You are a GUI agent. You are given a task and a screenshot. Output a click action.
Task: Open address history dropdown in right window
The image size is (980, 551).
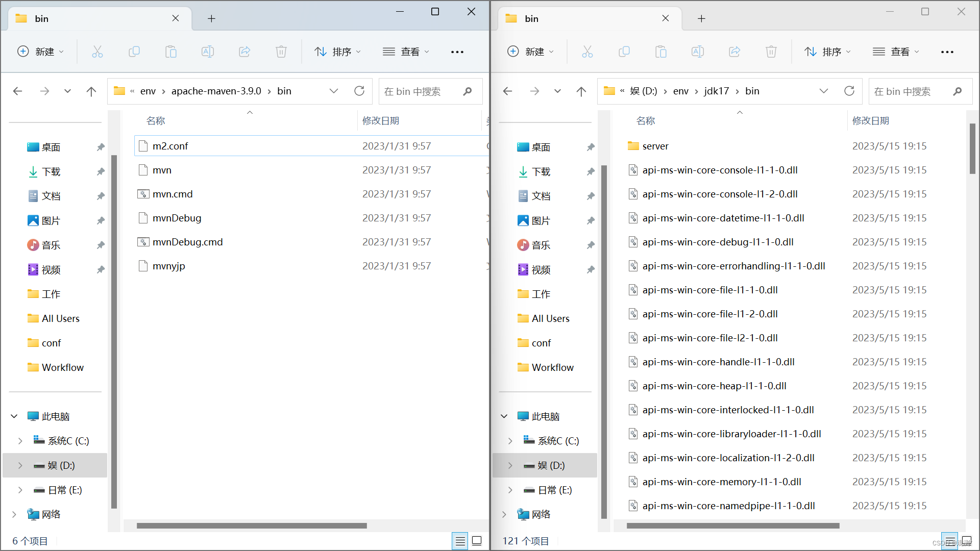[823, 91]
